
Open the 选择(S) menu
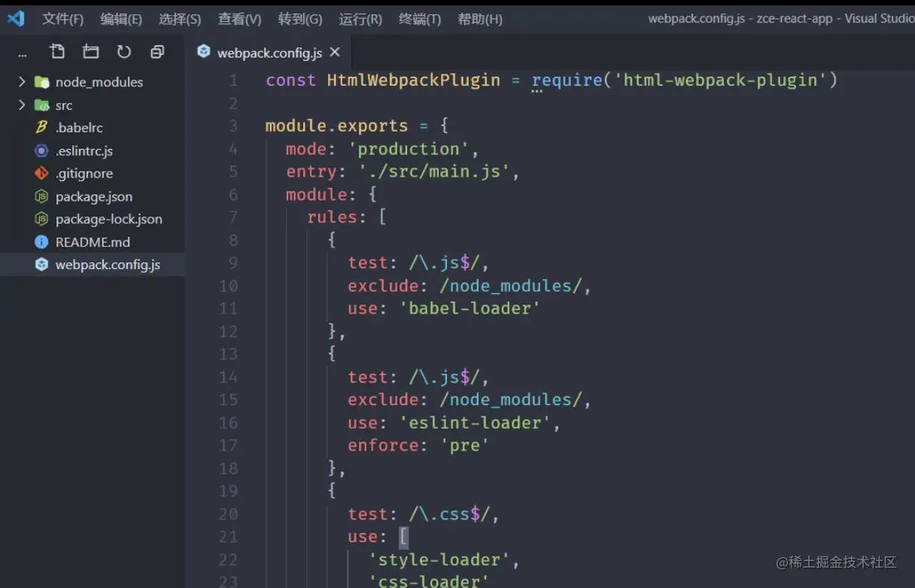point(180,19)
